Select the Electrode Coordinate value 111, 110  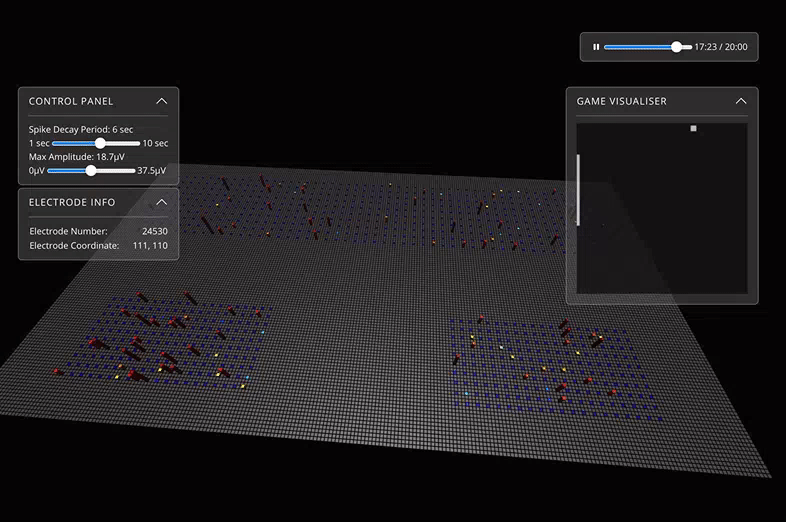click(x=150, y=245)
